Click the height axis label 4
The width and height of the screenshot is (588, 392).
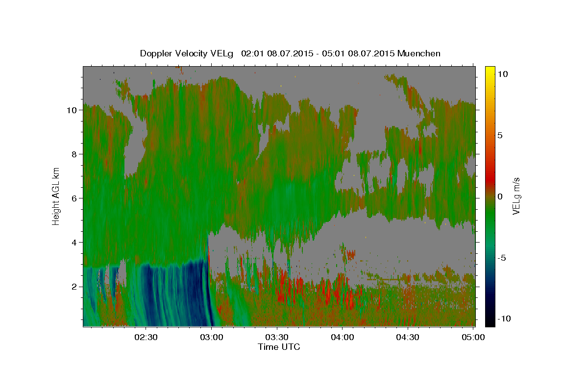tap(74, 242)
